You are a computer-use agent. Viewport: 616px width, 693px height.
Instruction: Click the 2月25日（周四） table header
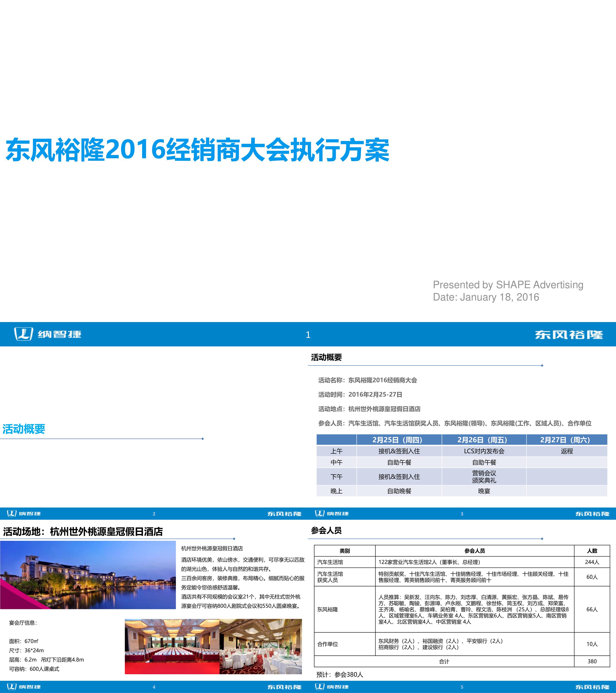(x=399, y=440)
